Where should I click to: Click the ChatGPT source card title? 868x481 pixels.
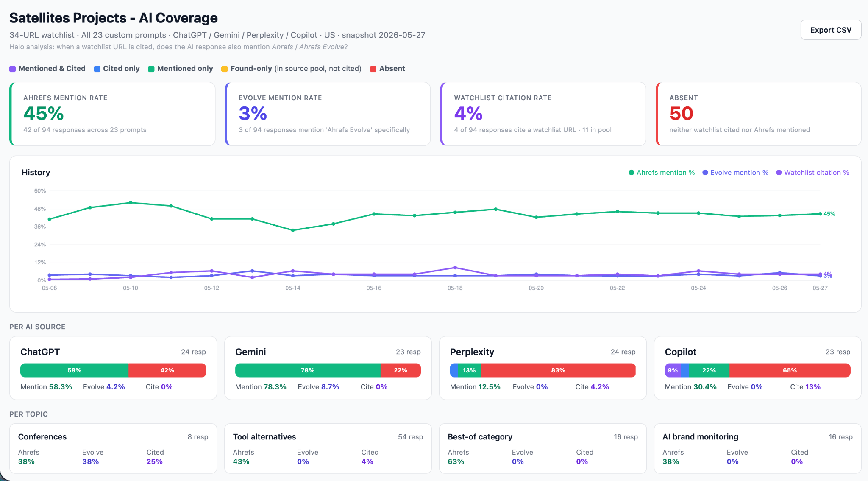pyautogui.click(x=40, y=352)
